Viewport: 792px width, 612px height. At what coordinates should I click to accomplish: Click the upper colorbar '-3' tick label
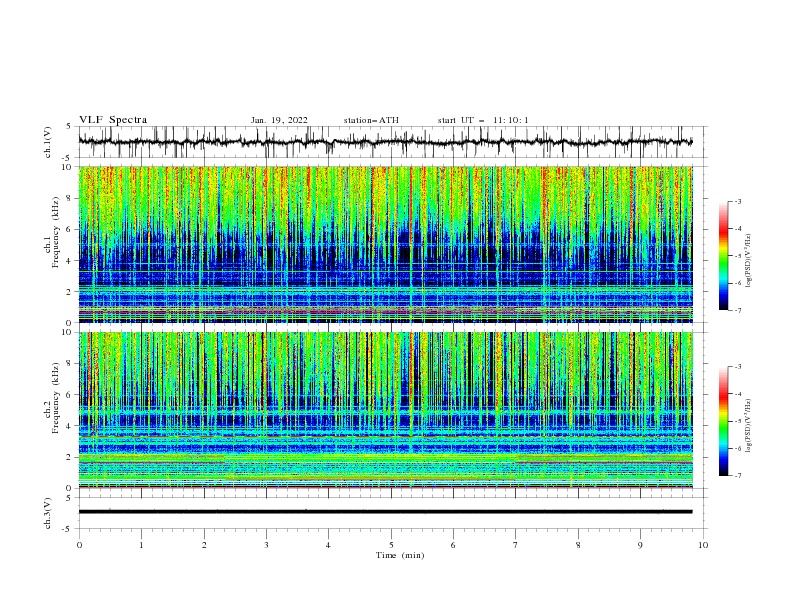pos(737,201)
